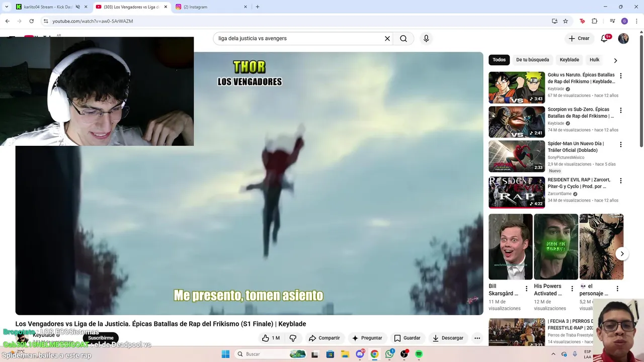Open the tab search dropdown arrow
This screenshot has height=362, width=644.
(7, 7)
